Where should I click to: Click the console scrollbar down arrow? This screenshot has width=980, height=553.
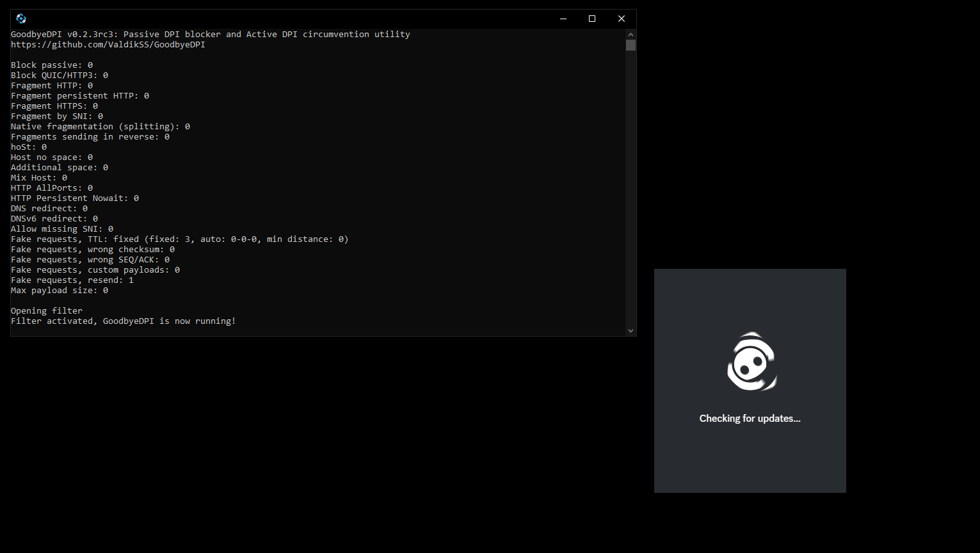pyautogui.click(x=631, y=331)
